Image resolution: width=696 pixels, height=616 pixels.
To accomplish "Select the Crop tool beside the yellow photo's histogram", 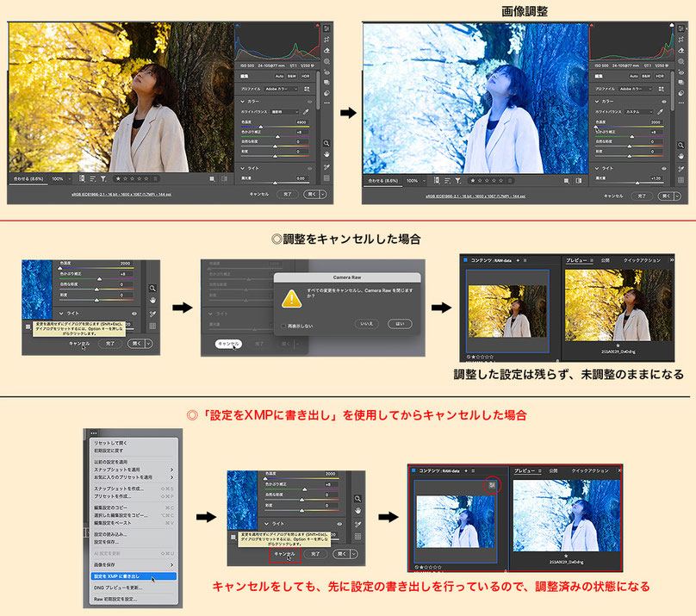I will [x=327, y=40].
